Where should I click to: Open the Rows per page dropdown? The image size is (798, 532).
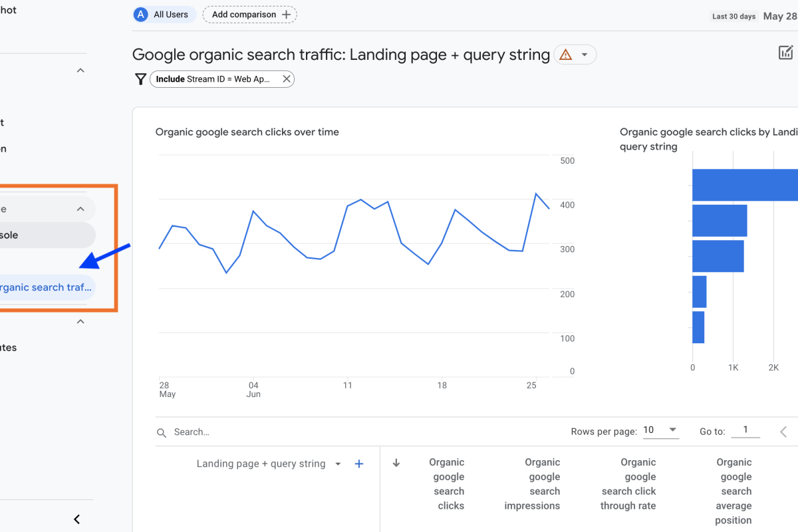point(660,431)
